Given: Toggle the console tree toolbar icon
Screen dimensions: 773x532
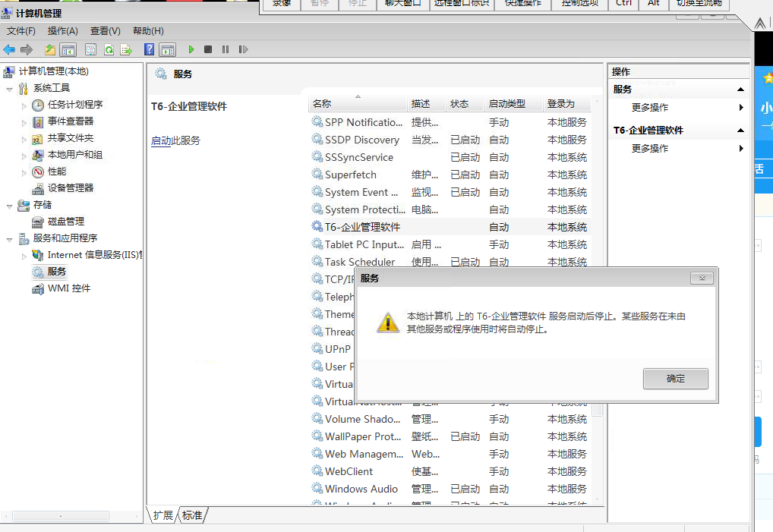Looking at the screenshot, I should pos(68,49).
